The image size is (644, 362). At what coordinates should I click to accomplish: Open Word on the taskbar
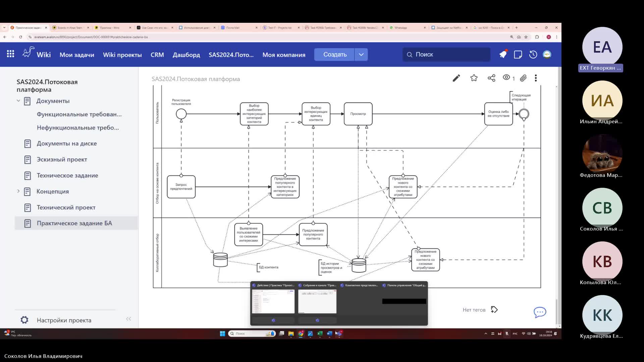(329, 334)
